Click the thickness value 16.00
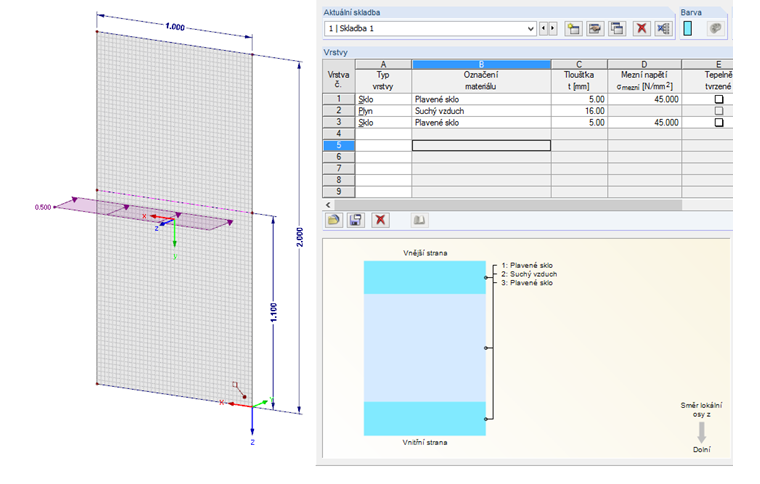The image size is (760, 484). (x=579, y=111)
